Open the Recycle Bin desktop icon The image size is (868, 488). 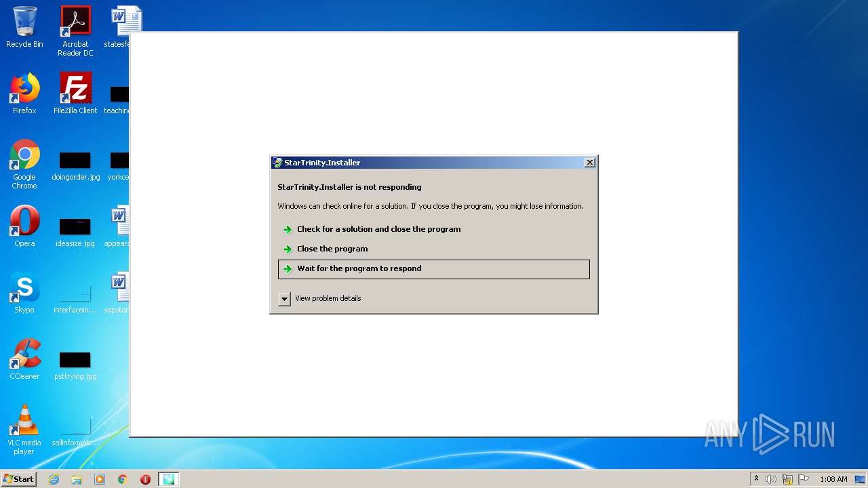coord(24,27)
